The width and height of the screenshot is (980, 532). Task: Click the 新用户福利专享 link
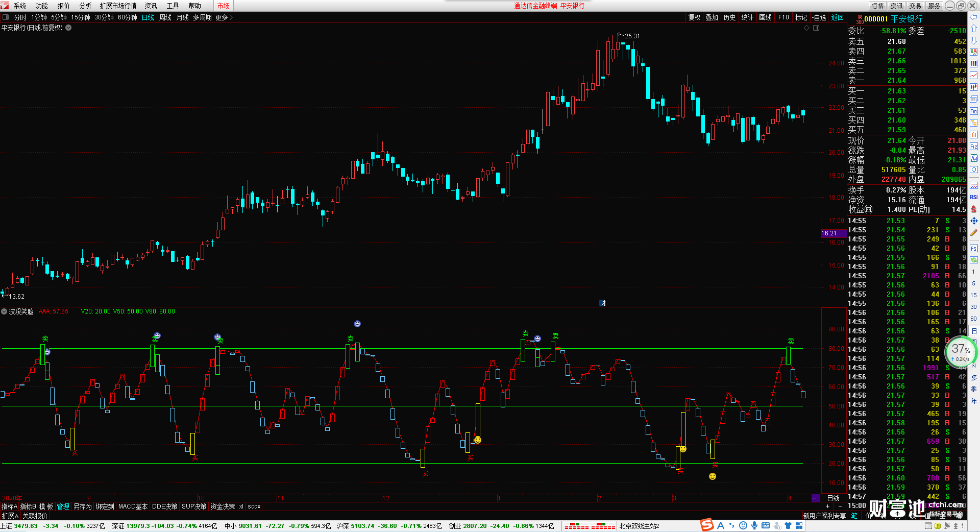click(825, 516)
